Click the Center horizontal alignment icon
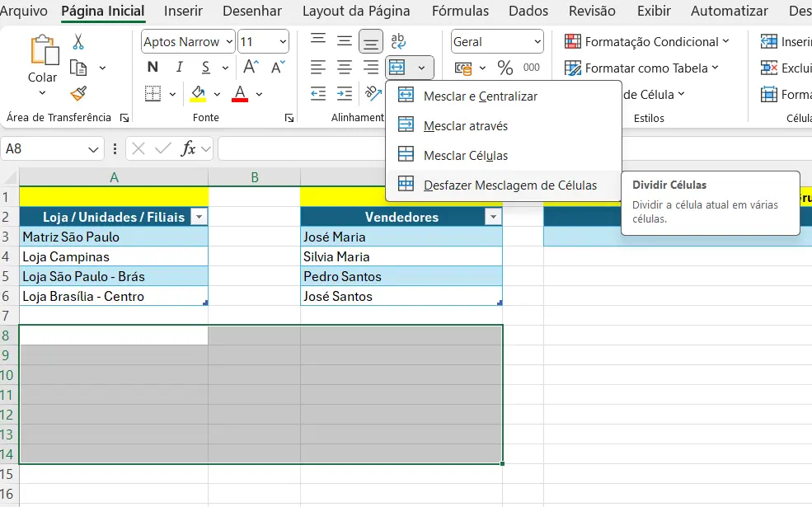Viewport: 812px width, 507px height. (x=345, y=68)
